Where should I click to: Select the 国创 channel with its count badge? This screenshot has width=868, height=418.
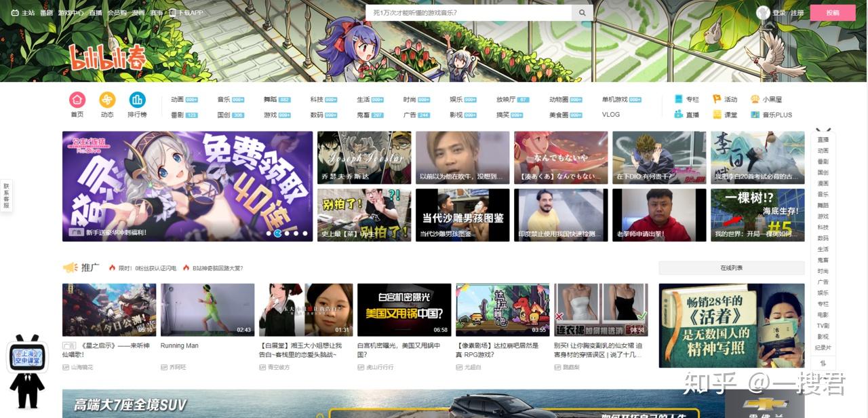[231, 115]
